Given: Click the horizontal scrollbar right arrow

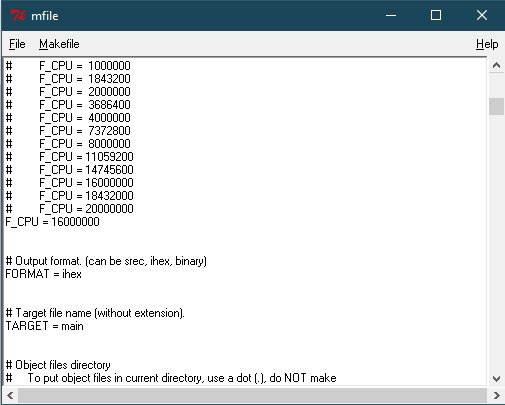Looking at the screenshot, I should 496,396.
